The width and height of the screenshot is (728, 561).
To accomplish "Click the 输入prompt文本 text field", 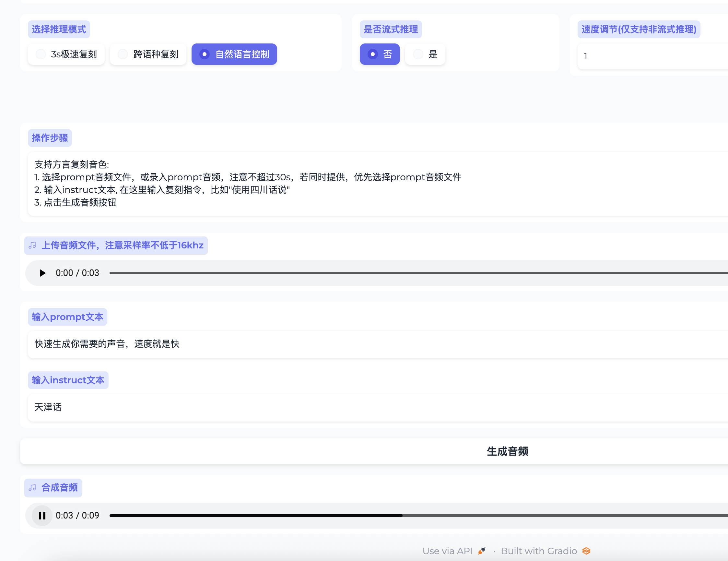I will [x=378, y=344].
